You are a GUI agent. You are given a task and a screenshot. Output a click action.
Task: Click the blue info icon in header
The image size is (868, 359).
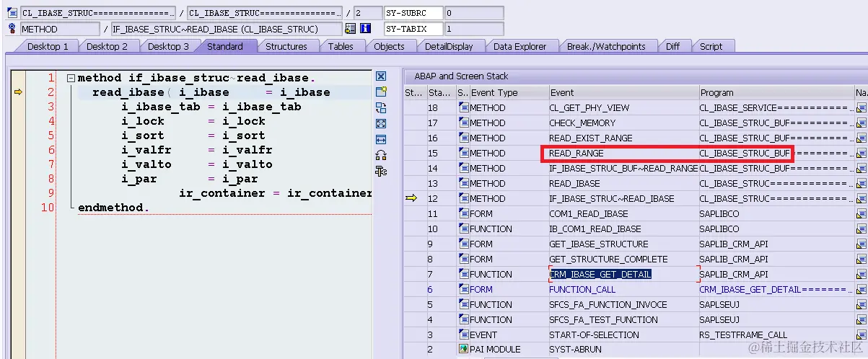[x=365, y=29]
